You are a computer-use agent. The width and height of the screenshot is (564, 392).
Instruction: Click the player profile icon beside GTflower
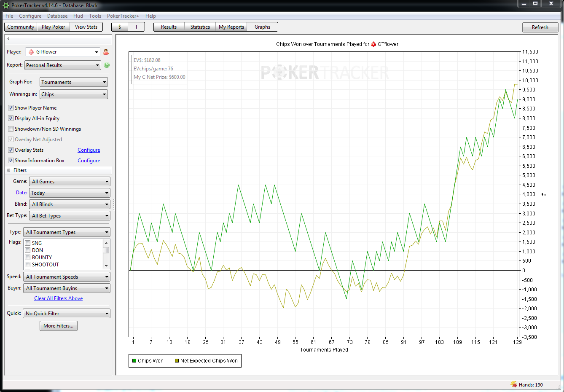pos(106,52)
